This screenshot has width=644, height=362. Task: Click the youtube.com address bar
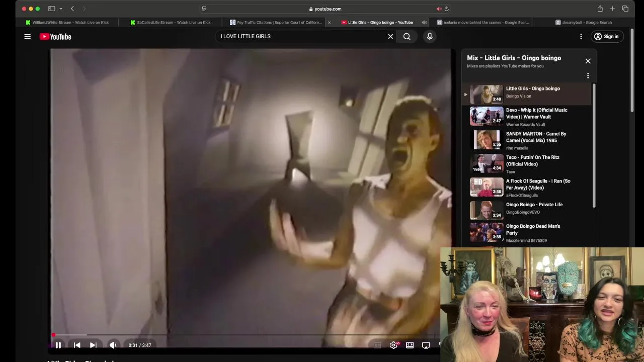pos(325,9)
